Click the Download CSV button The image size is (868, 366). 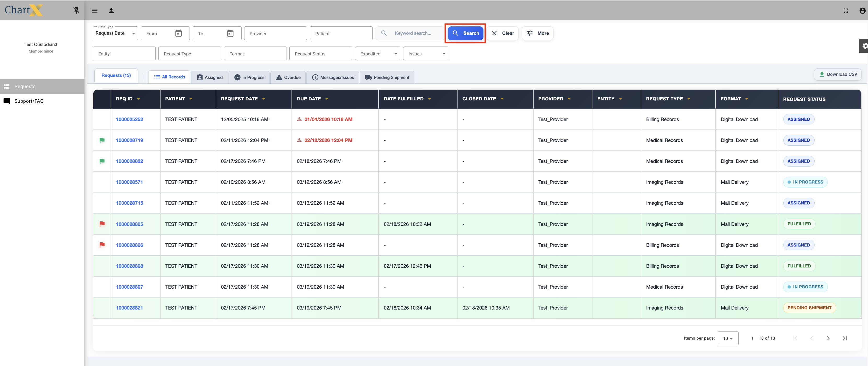tap(838, 74)
